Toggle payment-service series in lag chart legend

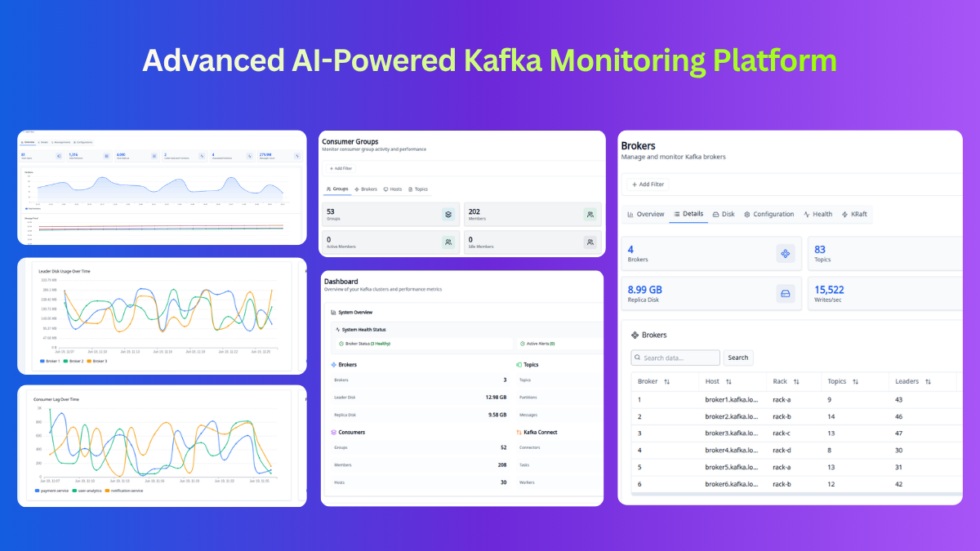51,491
